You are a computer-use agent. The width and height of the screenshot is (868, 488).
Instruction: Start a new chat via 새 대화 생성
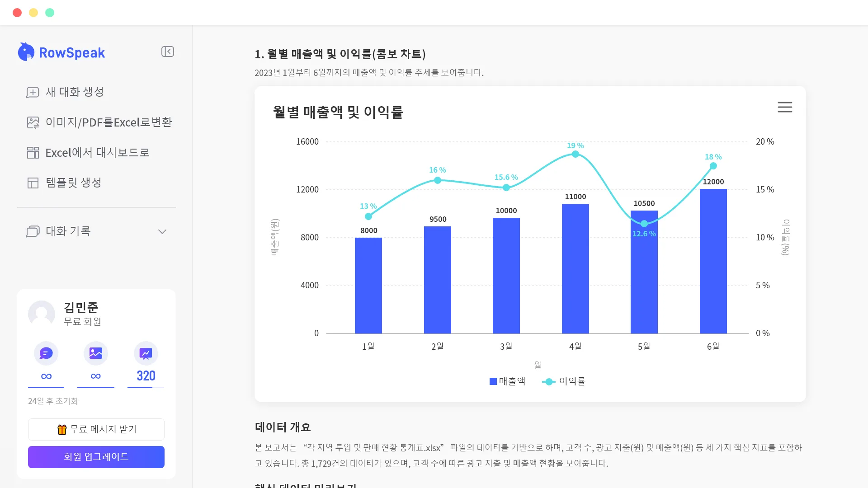click(75, 92)
